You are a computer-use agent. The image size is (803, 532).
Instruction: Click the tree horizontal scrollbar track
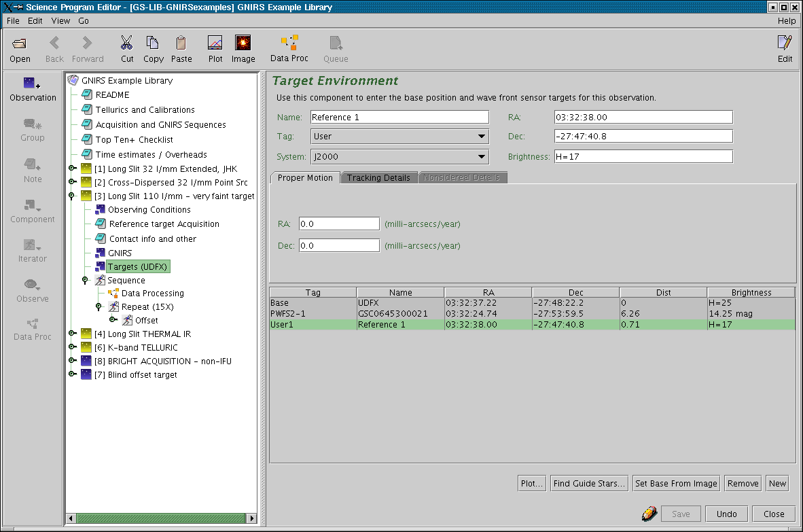coord(161,518)
